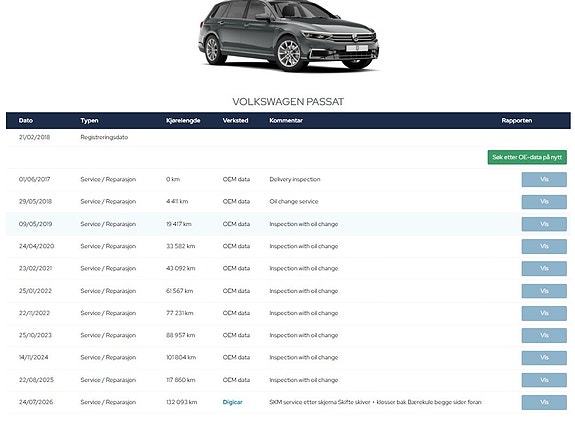Open Vis report for Oil change service row
575x423 pixels.
tap(544, 202)
